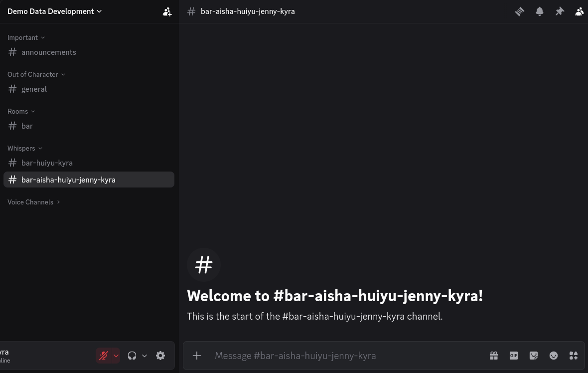Image resolution: width=588 pixels, height=373 pixels.
Task: Click the large welcome hash icon
Action: (204, 265)
